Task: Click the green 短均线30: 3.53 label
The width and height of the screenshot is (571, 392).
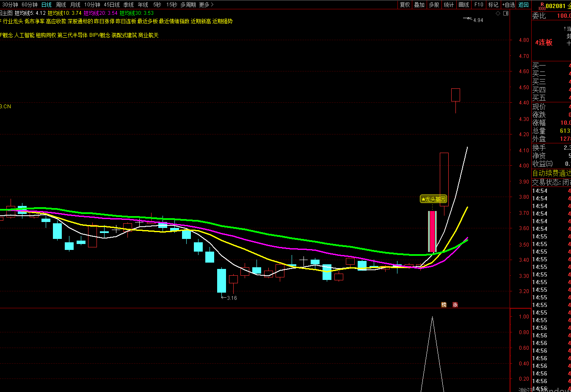Action: click(136, 13)
